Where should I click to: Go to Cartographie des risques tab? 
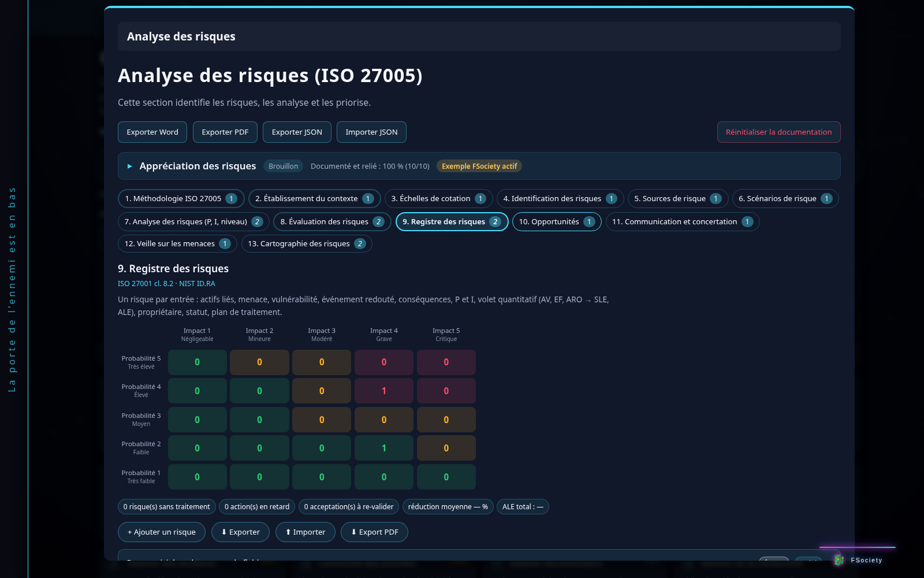click(307, 243)
